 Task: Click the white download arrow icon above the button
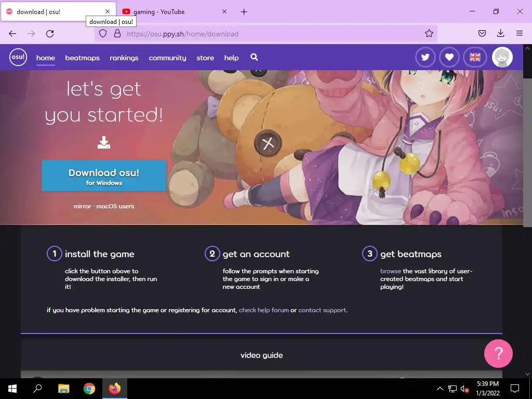[x=104, y=142]
